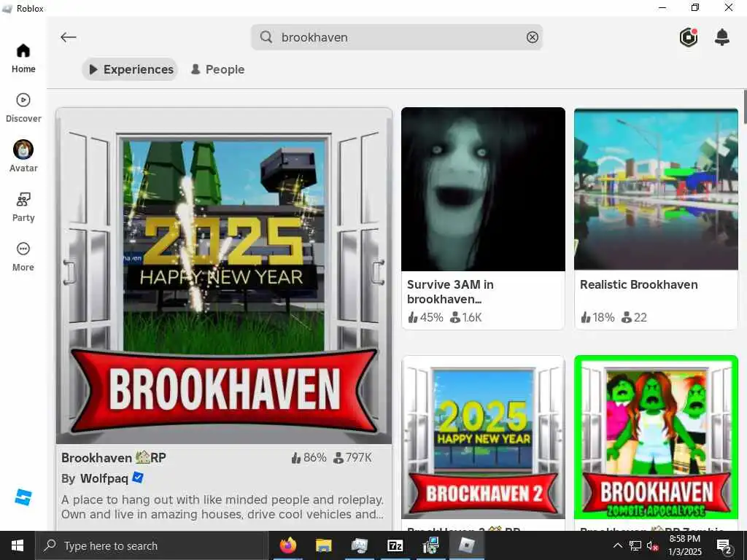Click the monitor app icon beside File Explorer
The image size is (747, 560).
pos(360,545)
